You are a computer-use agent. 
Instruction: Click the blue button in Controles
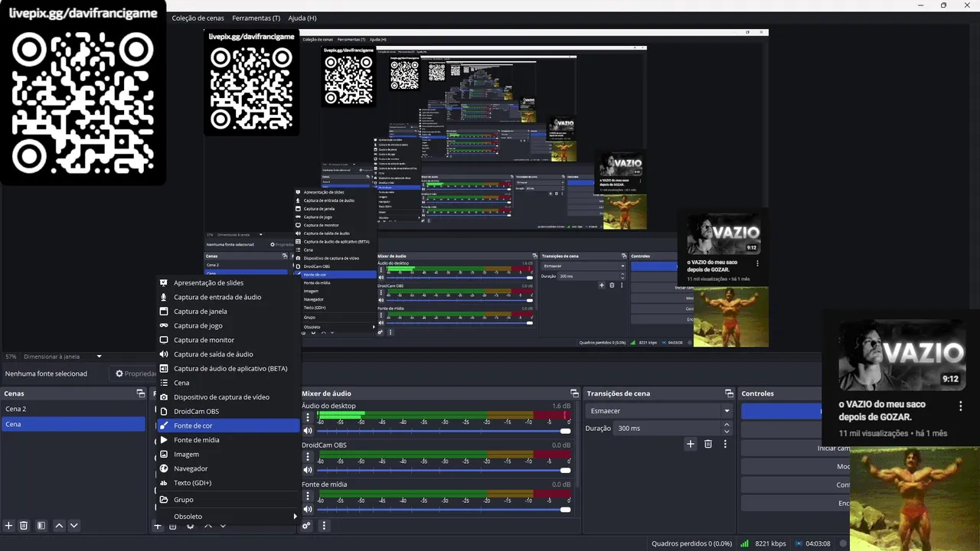(x=781, y=411)
